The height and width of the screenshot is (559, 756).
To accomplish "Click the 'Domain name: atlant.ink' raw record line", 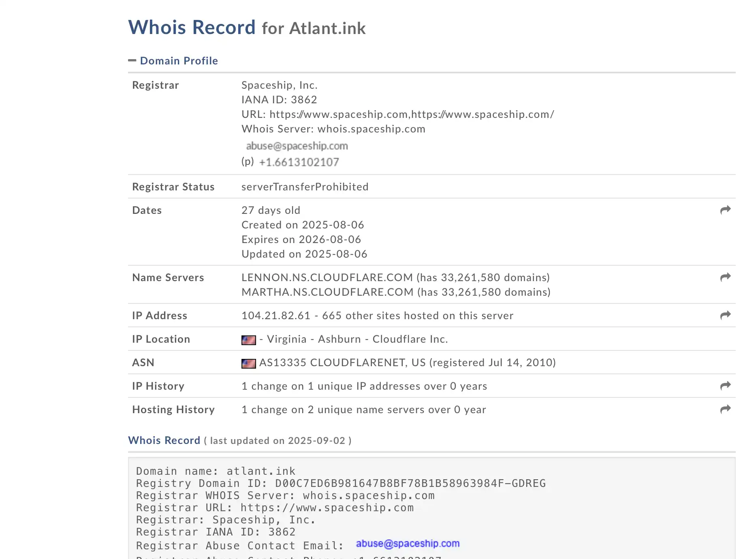I will (x=216, y=471).
